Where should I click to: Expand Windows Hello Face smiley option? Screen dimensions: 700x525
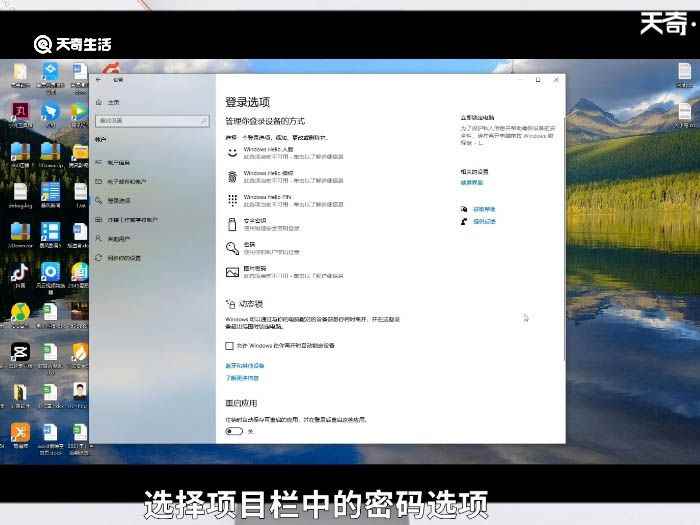286,153
